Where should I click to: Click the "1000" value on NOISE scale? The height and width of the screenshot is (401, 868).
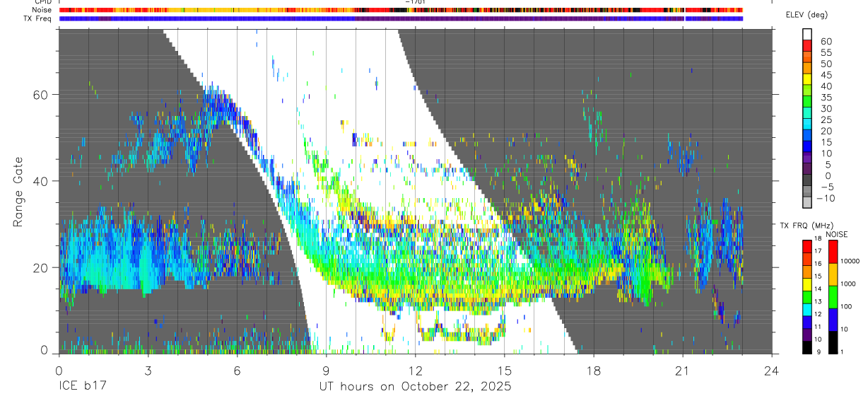(x=848, y=284)
